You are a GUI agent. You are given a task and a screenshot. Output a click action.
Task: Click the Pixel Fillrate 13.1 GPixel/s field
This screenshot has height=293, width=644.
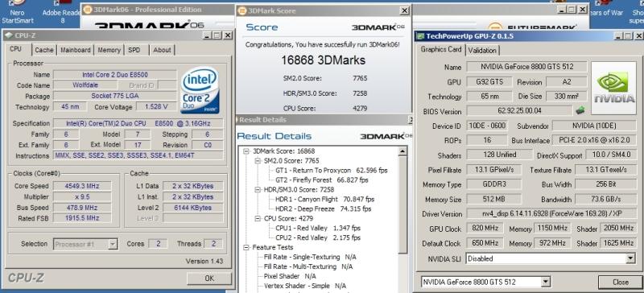tap(494, 170)
